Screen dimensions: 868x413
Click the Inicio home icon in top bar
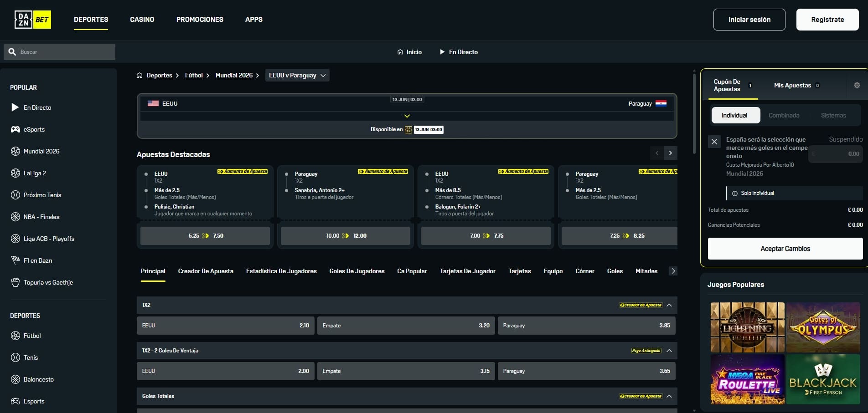coord(400,52)
